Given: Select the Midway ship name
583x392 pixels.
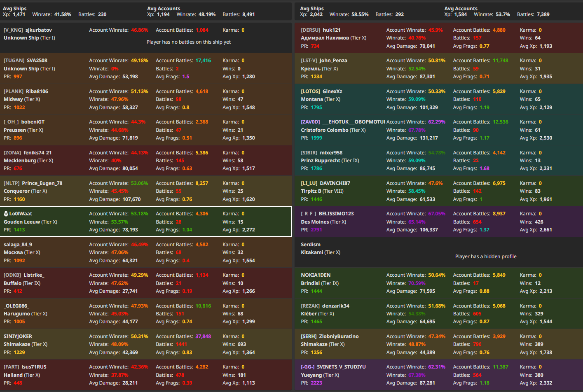Looking at the screenshot, I should [x=13, y=99].
